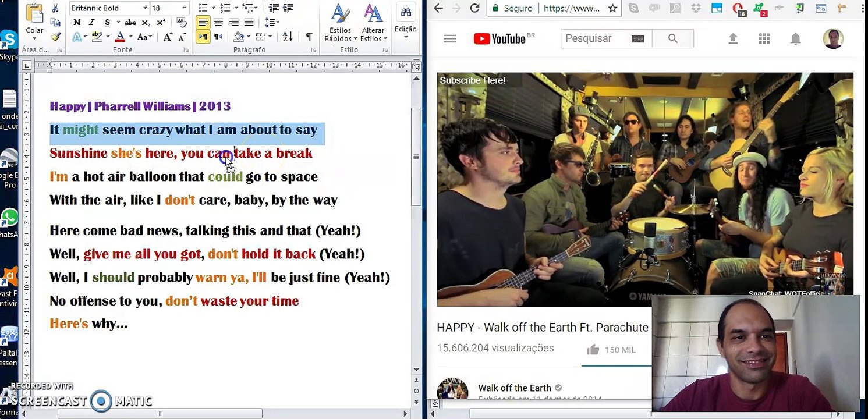Image resolution: width=868 pixels, height=419 pixels.
Task: Open the YouTube account avatar menu
Action: 833,38
